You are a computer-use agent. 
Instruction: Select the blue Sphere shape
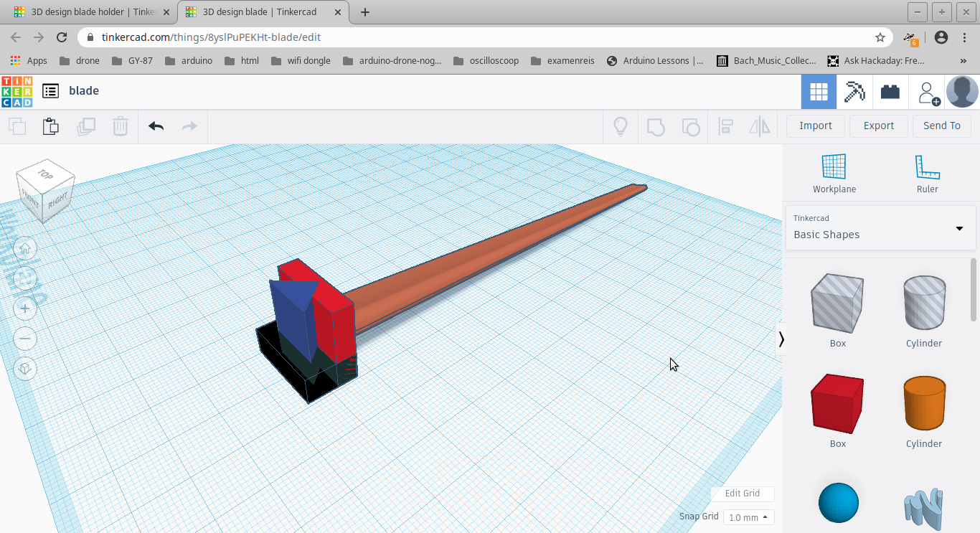pos(838,502)
